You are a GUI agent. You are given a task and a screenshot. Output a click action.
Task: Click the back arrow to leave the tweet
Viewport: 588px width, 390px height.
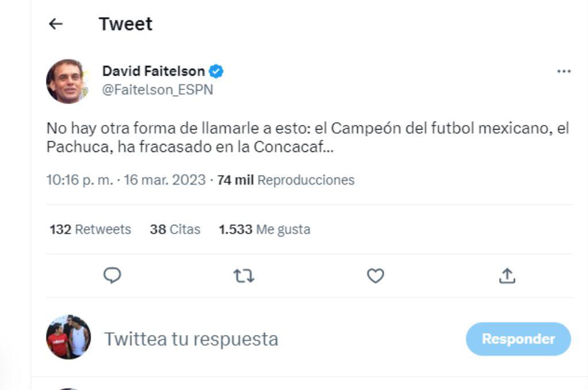[x=55, y=24]
